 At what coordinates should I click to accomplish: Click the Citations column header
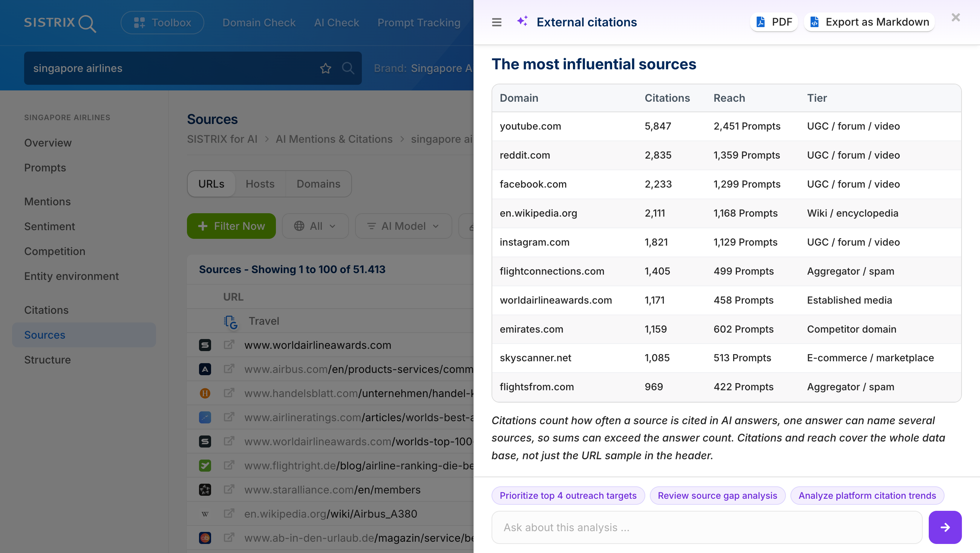(x=667, y=98)
